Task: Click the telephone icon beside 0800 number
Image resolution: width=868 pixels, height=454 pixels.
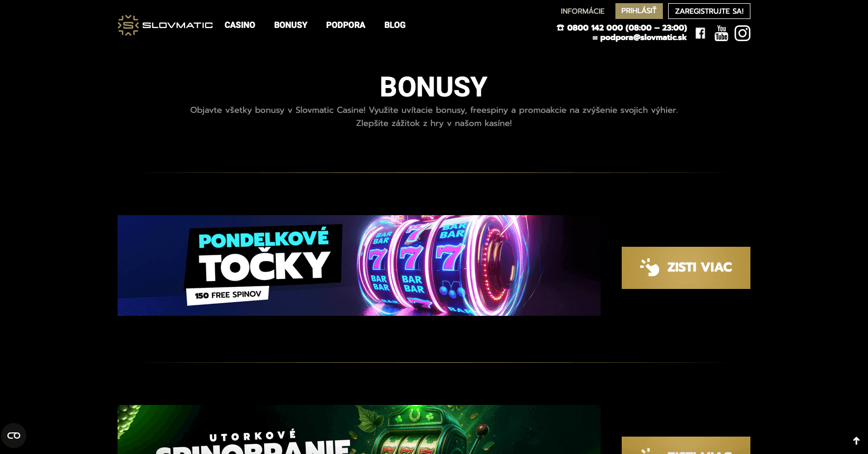Action: 560,27
